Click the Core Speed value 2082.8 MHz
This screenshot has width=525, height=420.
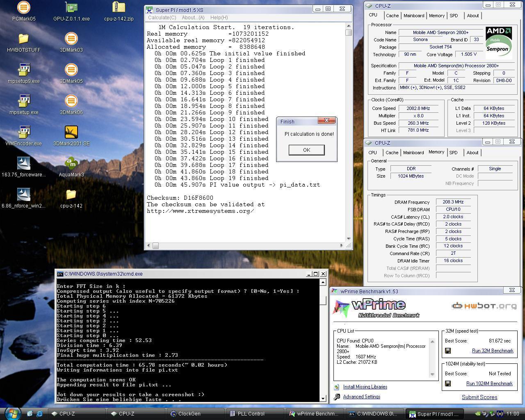(418, 108)
